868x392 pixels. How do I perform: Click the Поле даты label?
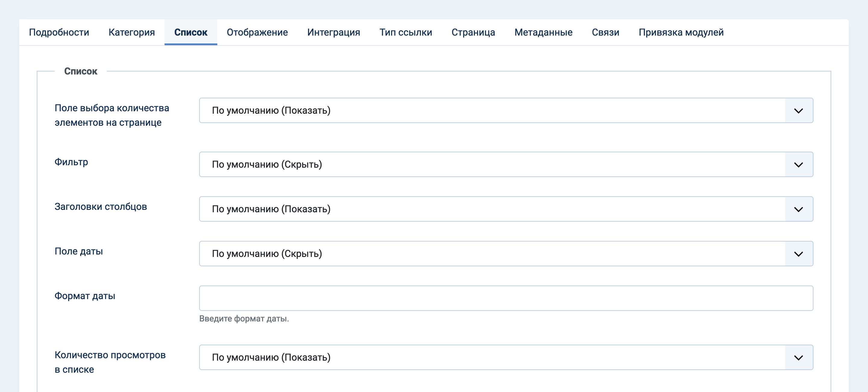[x=78, y=251]
